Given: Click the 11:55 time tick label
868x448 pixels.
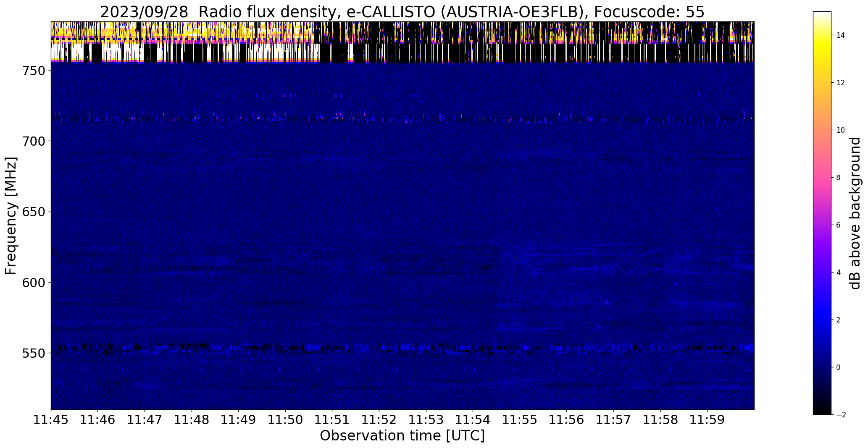Looking at the screenshot, I should pos(520,420).
